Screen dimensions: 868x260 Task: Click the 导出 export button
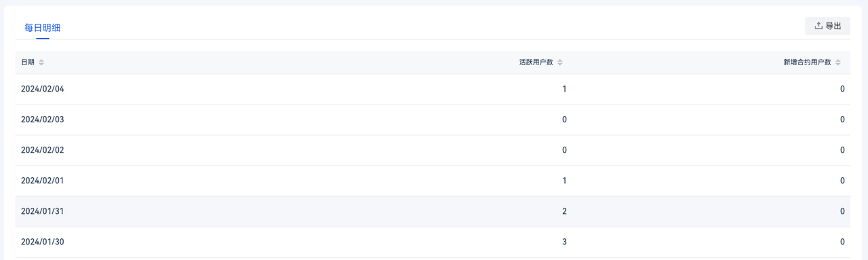pos(827,26)
